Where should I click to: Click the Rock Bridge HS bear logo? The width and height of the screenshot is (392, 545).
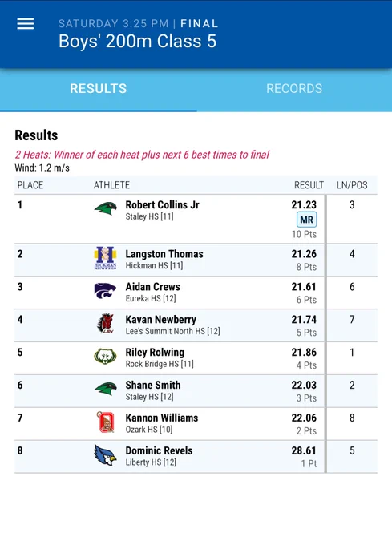pos(105,357)
